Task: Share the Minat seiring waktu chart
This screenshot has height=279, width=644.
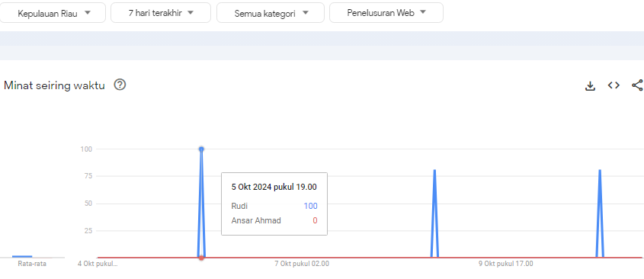Action: click(637, 85)
